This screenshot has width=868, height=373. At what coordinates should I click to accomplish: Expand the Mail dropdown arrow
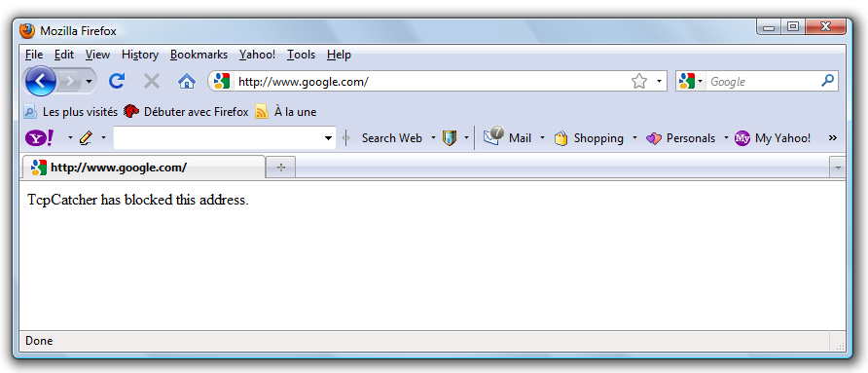click(543, 137)
